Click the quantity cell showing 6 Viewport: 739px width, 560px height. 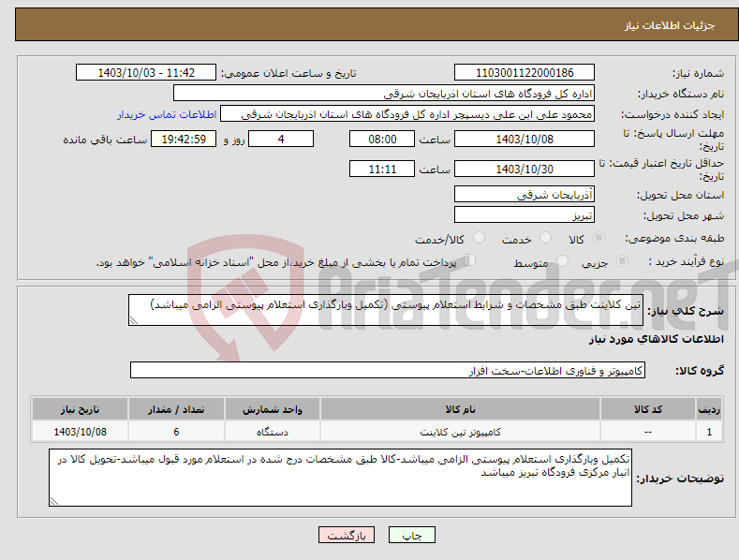coord(176,432)
